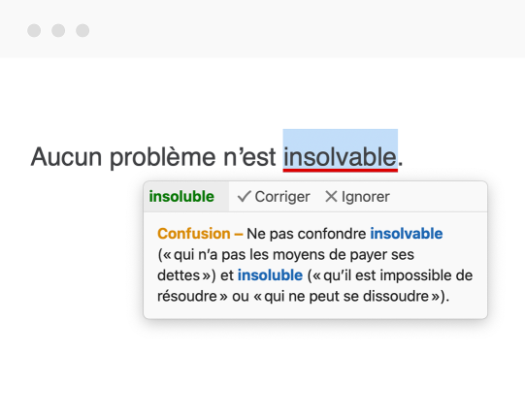The height and width of the screenshot is (420, 525).
Task: Select the green insoluble suggestion
Action: pos(181,197)
